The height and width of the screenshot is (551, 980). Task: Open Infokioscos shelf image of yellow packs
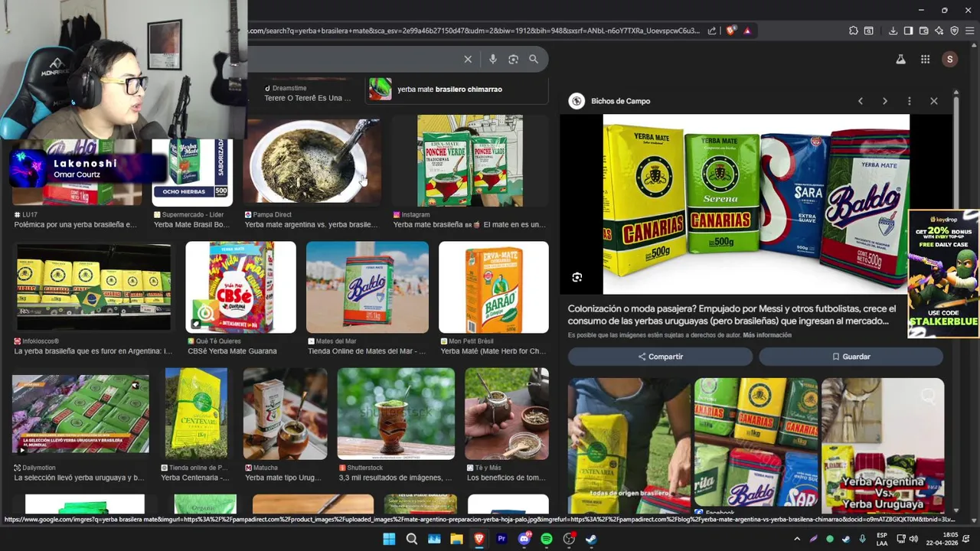click(x=93, y=288)
